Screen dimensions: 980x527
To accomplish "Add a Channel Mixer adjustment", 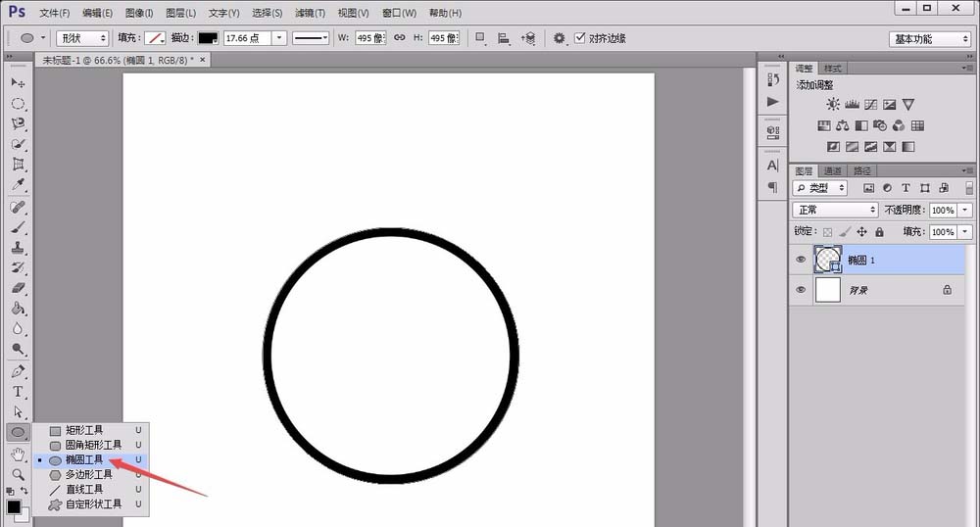I will click(x=899, y=125).
